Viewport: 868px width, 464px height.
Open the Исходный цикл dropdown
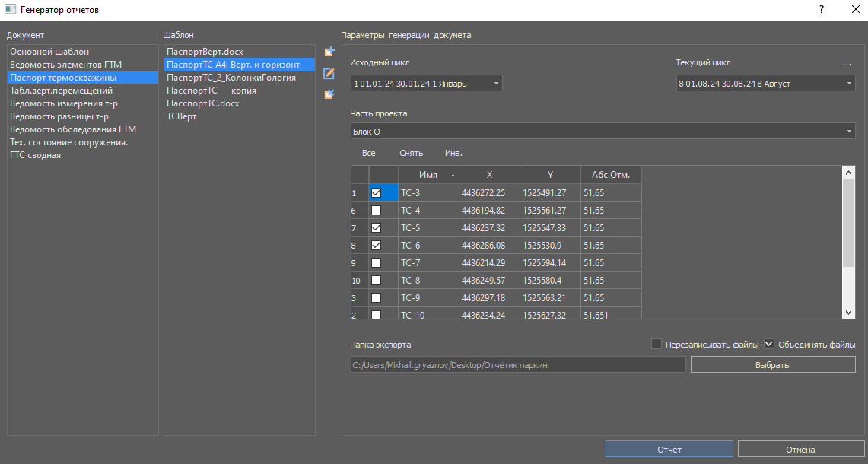pos(426,83)
